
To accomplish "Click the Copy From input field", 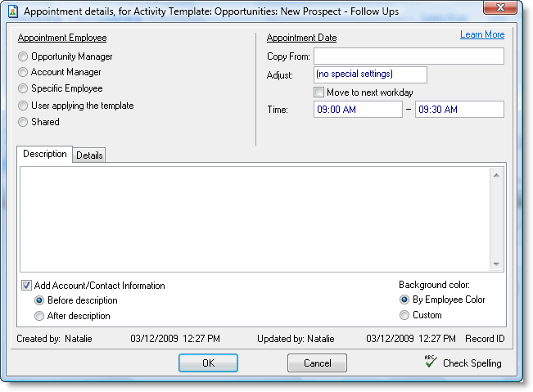I will click(x=408, y=56).
